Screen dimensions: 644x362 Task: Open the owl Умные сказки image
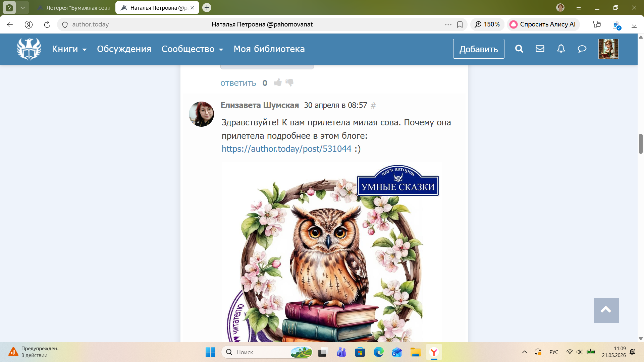click(x=331, y=252)
